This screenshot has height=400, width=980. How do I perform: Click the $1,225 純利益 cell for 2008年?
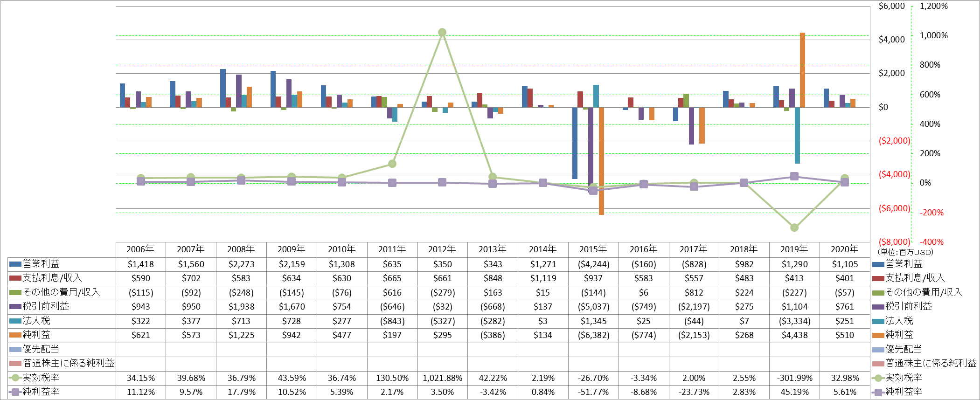pos(241,335)
